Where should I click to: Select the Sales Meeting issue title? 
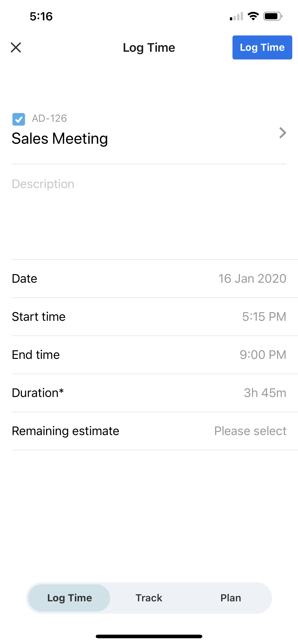[60, 139]
